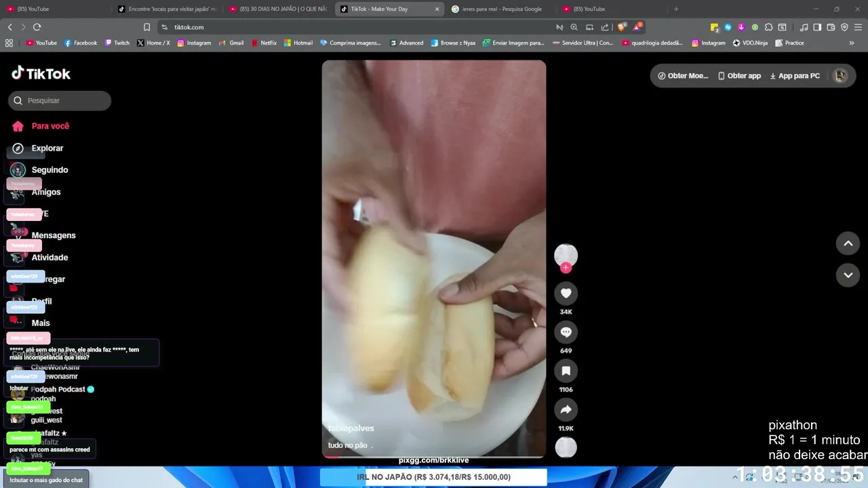The image size is (868, 488).
Task: Open the spinning sound disc below share
Action: 566,447
